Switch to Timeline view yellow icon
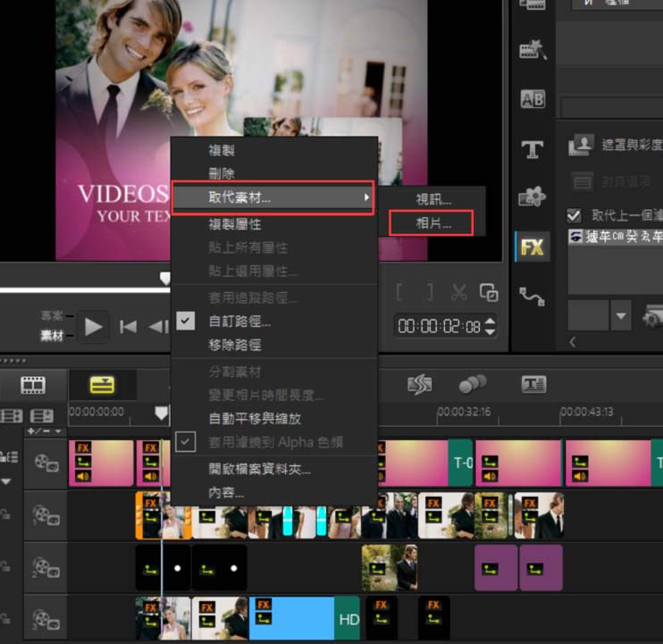This screenshot has height=644, width=663. 102,385
